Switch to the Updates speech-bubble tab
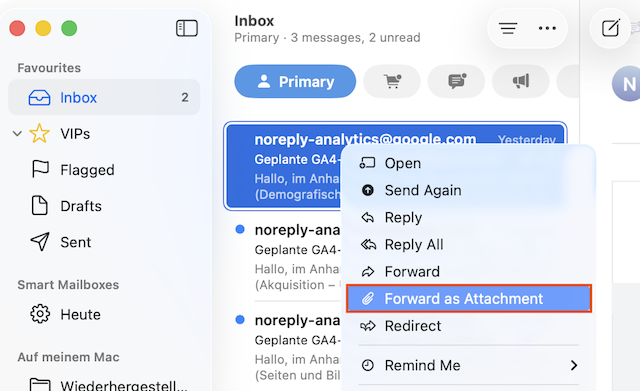This screenshot has height=391, width=640. tap(456, 82)
